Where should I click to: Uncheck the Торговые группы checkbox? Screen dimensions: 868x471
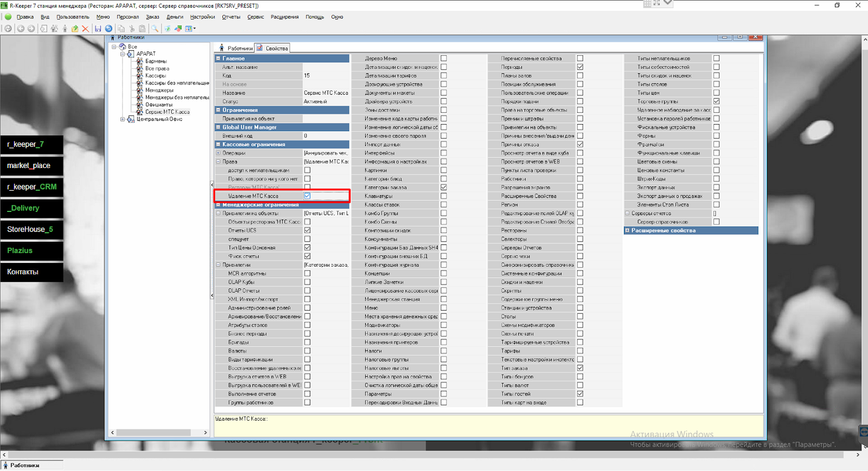717,101
